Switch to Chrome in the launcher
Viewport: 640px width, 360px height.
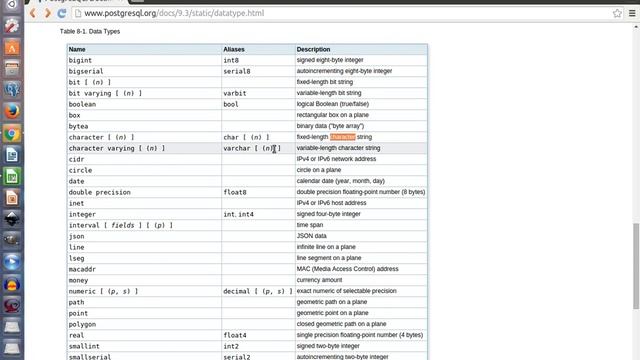pos(11,133)
